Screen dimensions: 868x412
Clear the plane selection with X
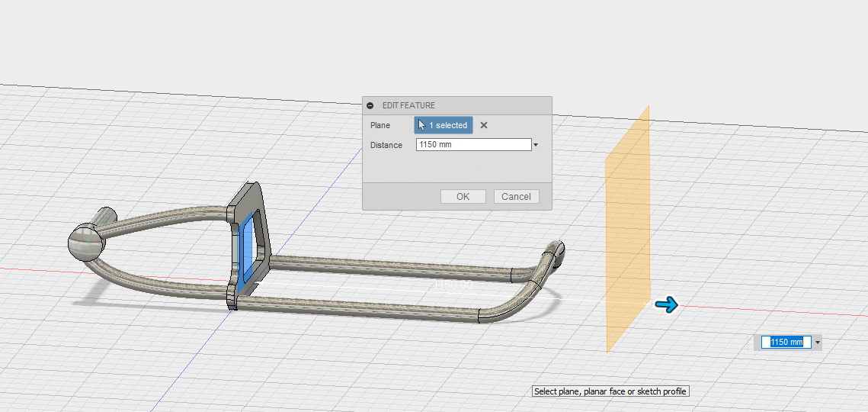click(484, 125)
